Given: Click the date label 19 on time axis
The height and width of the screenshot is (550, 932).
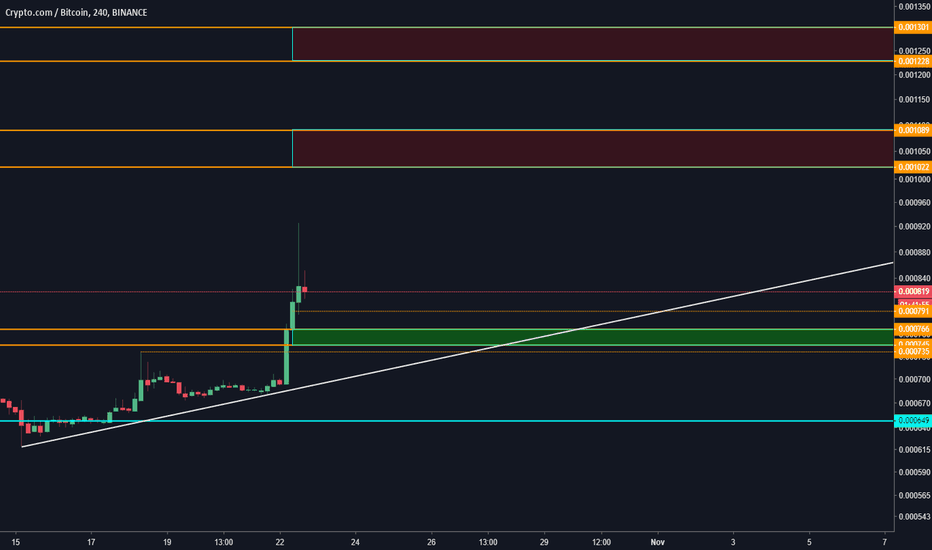Looking at the screenshot, I should [167, 542].
